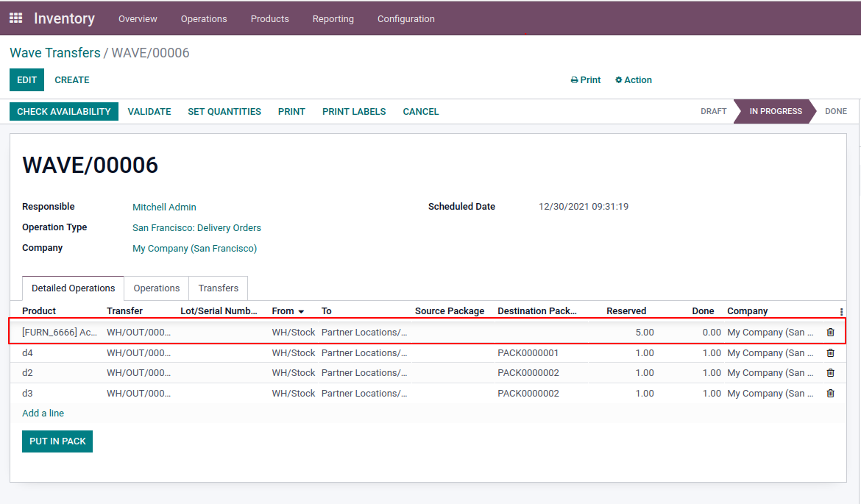861x504 pixels.
Task: Click WH/Stock cell in d4 row
Action: pos(293,352)
